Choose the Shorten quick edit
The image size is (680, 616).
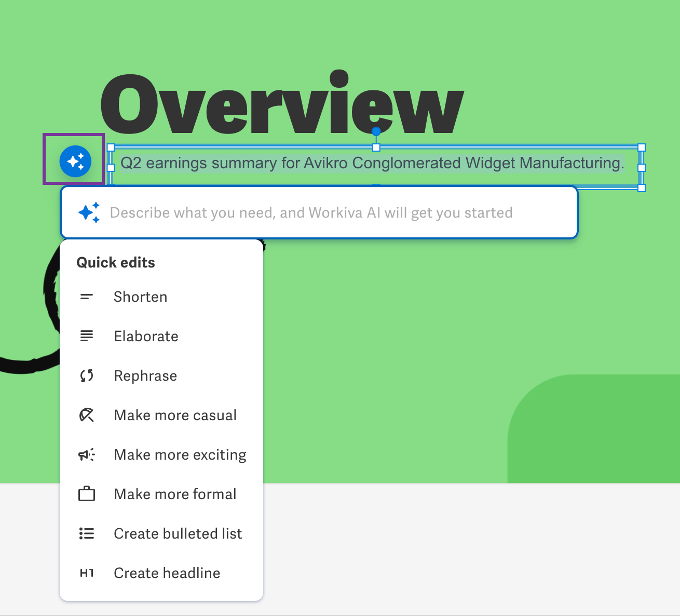coord(161,297)
